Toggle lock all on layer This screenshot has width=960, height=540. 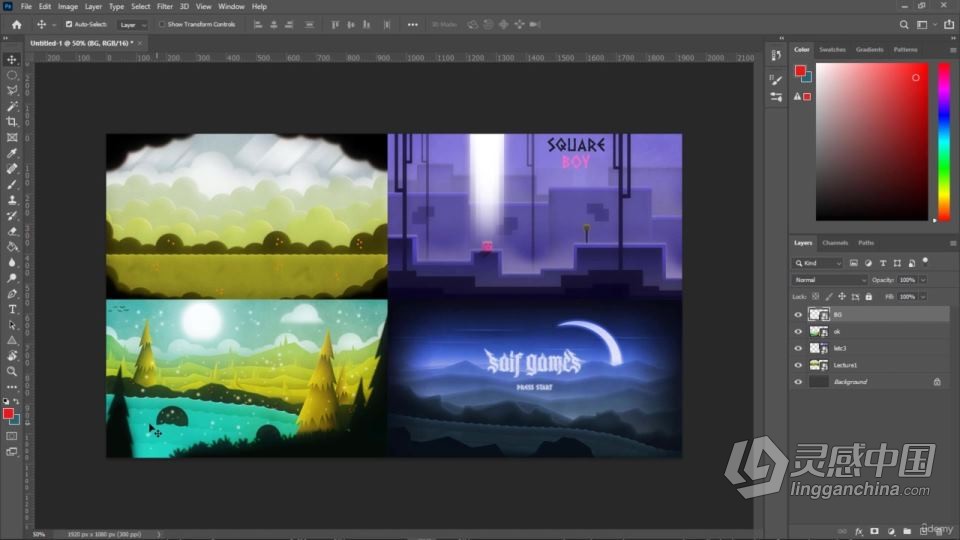[868, 297]
